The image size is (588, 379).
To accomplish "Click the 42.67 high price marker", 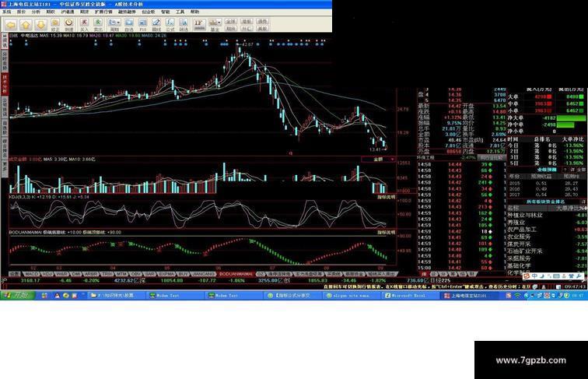I will click(247, 44).
